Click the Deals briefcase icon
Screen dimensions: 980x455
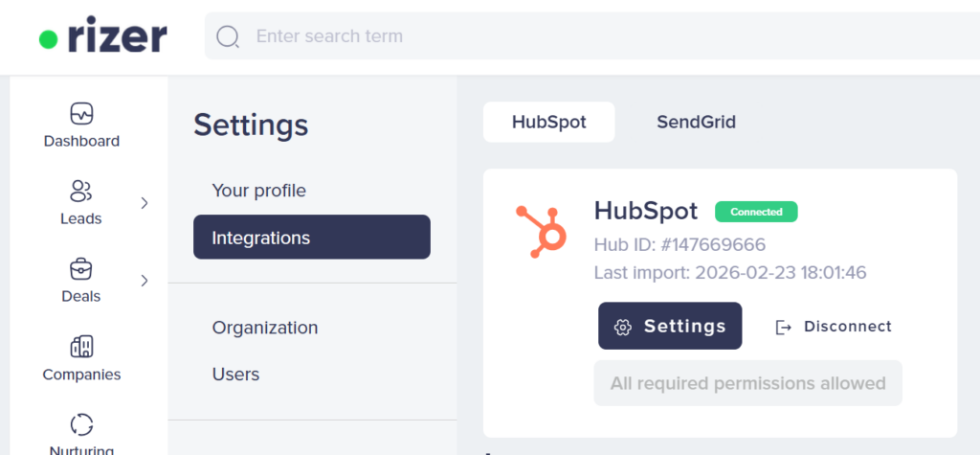point(81,268)
